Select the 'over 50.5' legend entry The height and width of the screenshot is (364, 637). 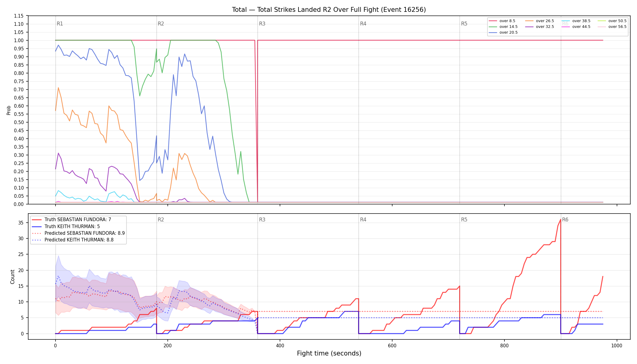pyautogui.click(x=612, y=21)
